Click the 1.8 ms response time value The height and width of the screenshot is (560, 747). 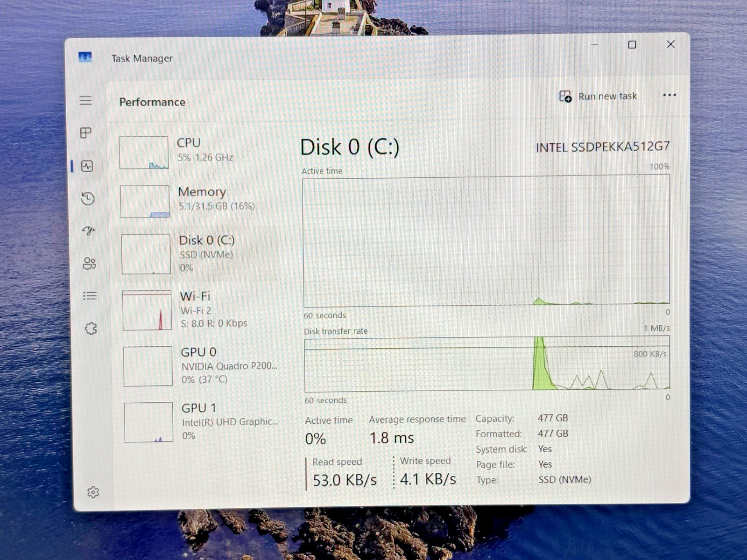pyautogui.click(x=392, y=438)
